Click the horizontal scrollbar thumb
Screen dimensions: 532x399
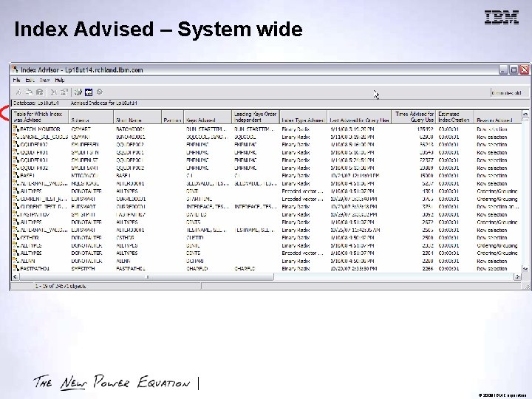coord(146,277)
